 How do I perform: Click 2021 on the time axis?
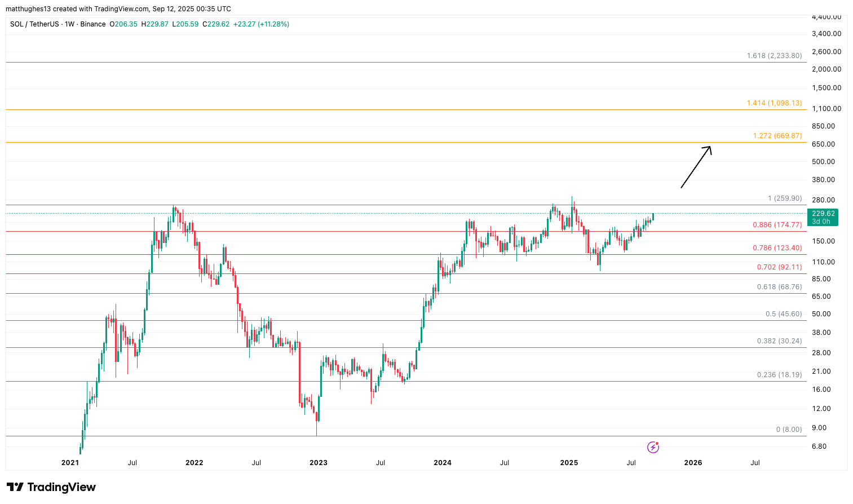70,463
